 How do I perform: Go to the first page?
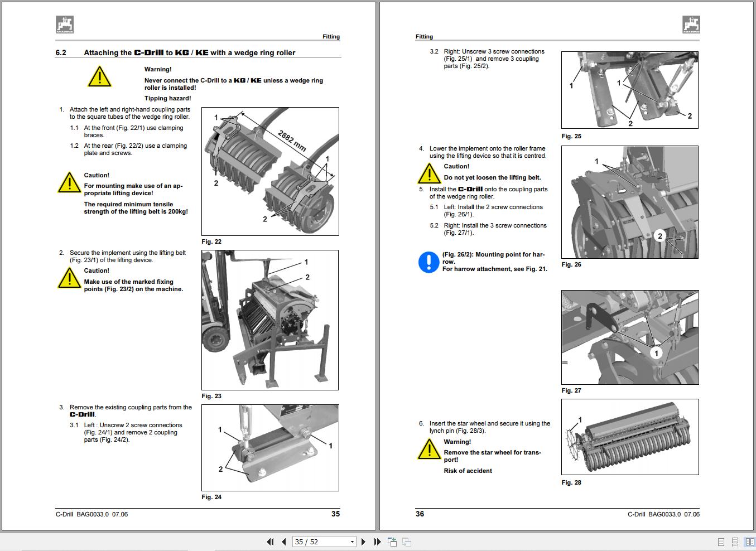pos(270,542)
